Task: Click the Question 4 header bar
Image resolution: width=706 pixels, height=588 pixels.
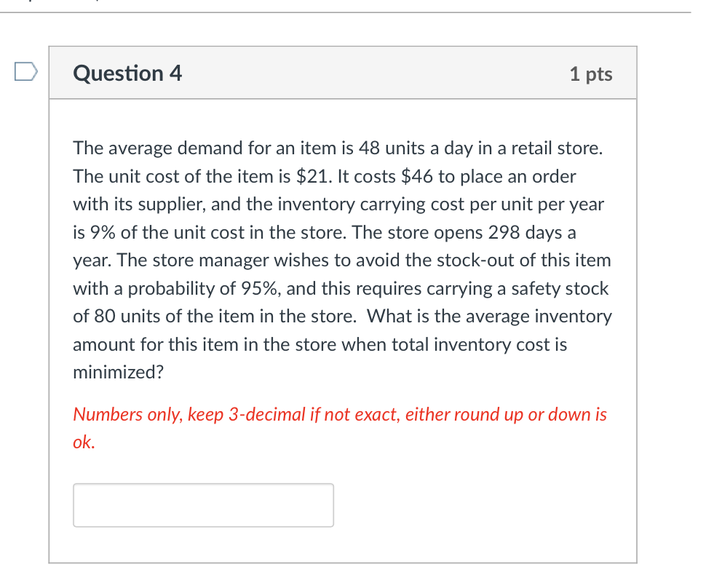Action: pyautogui.click(x=342, y=72)
